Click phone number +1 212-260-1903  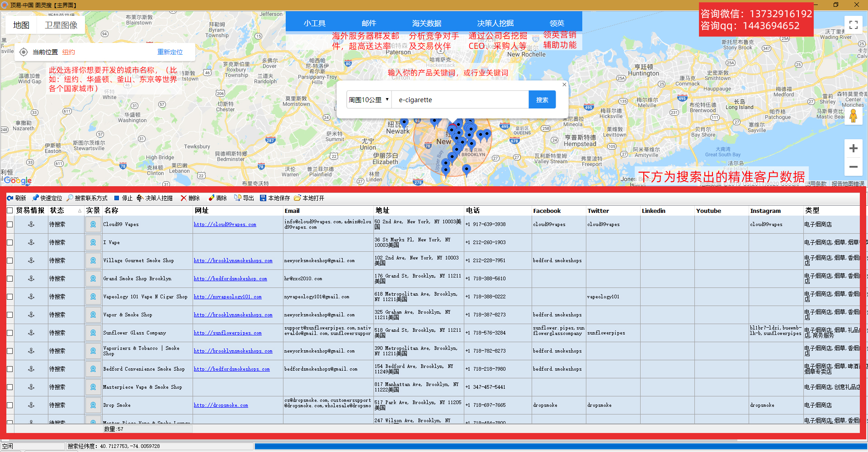coord(486,242)
